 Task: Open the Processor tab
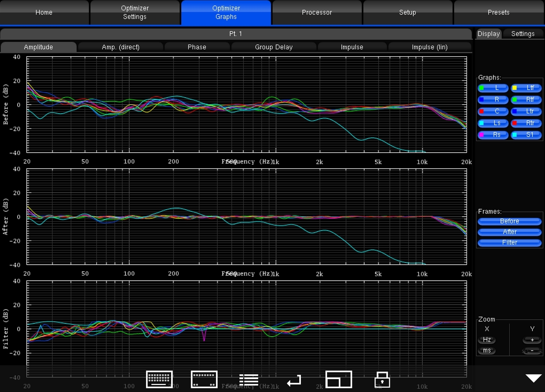coord(317,12)
